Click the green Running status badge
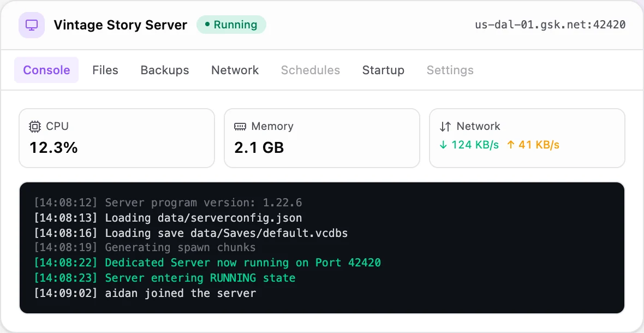This screenshot has height=333, width=644. point(231,25)
